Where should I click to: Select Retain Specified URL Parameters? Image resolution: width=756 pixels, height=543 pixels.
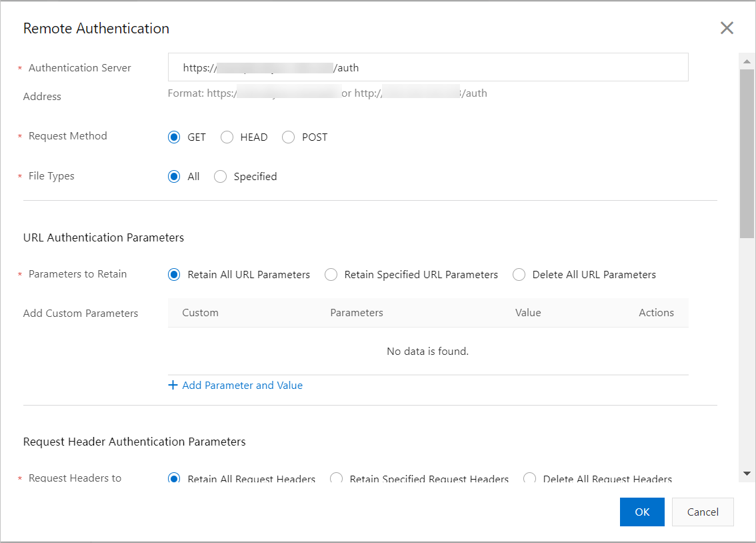click(331, 275)
